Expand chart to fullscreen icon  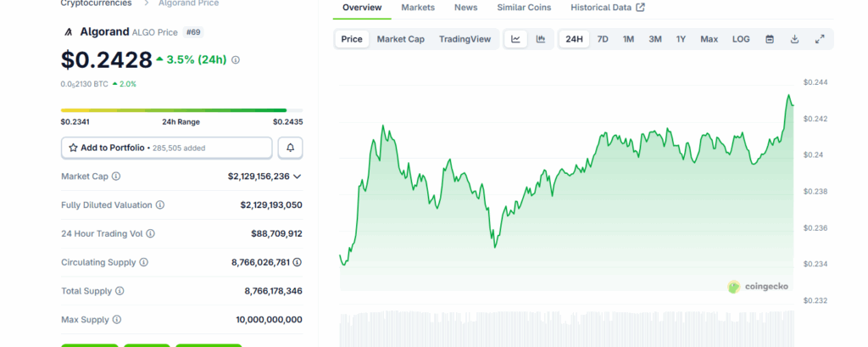(820, 39)
